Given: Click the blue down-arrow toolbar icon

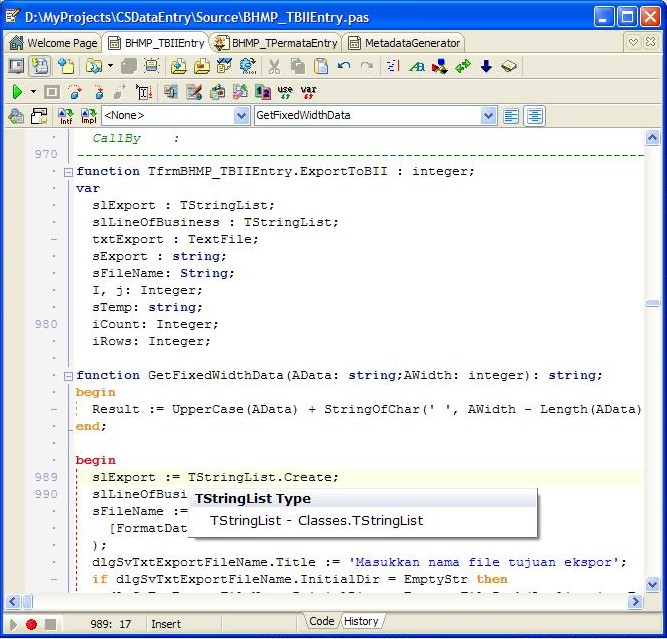Looking at the screenshot, I should tap(486, 66).
